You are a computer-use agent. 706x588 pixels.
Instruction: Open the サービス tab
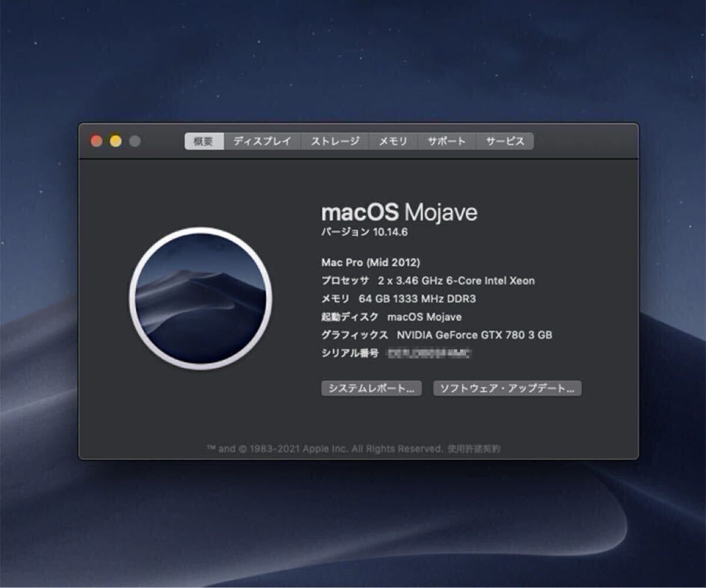pos(505,141)
